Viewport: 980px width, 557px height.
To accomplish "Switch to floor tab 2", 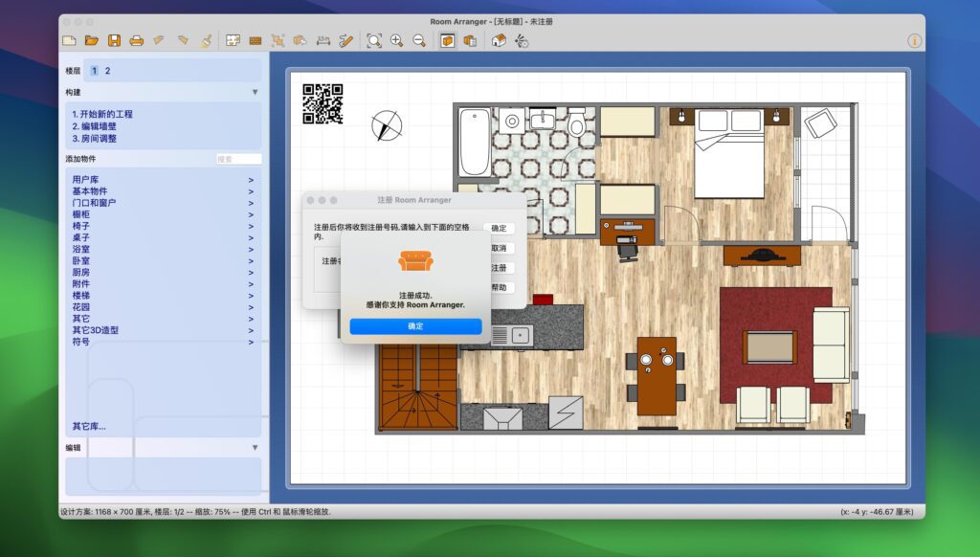I will tap(106, 70).
